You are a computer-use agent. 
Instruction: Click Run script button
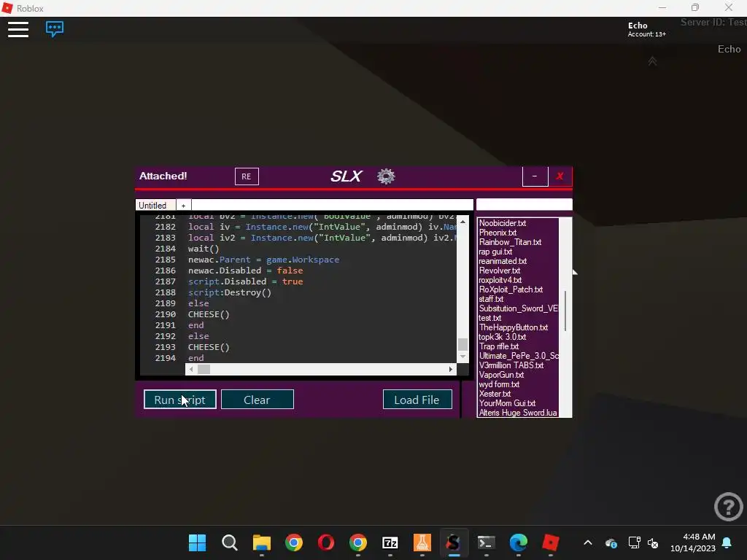click(x=179, y=400)
